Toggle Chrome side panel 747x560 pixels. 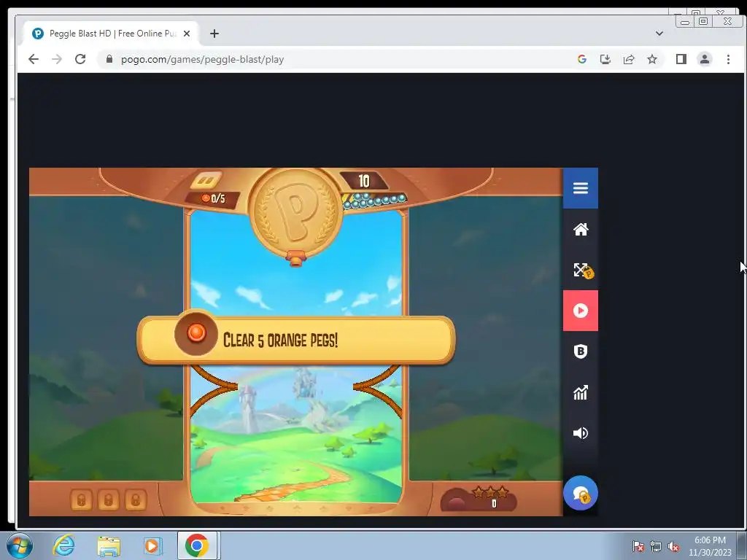coord(681,59)
